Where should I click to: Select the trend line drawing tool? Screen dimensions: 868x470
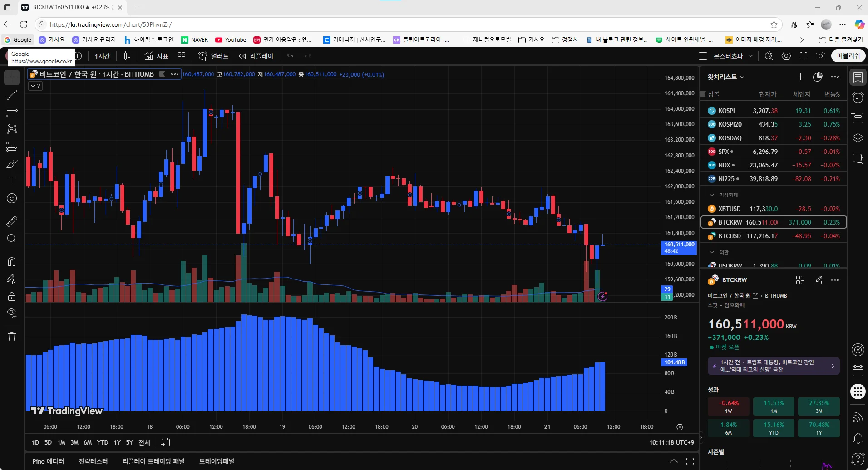pos(12,95)
